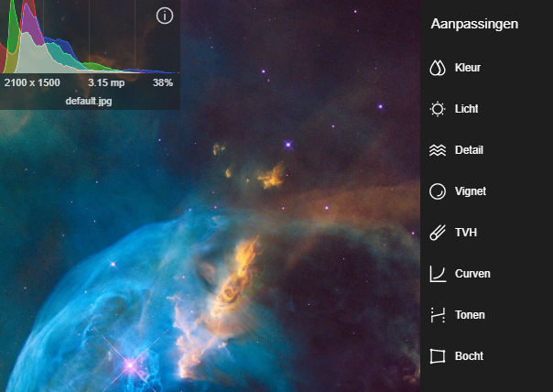Image resolution: width=553 pixels, height=392 pixels.
Task: Click the Detail waves icon
Action: click(438, 150)
